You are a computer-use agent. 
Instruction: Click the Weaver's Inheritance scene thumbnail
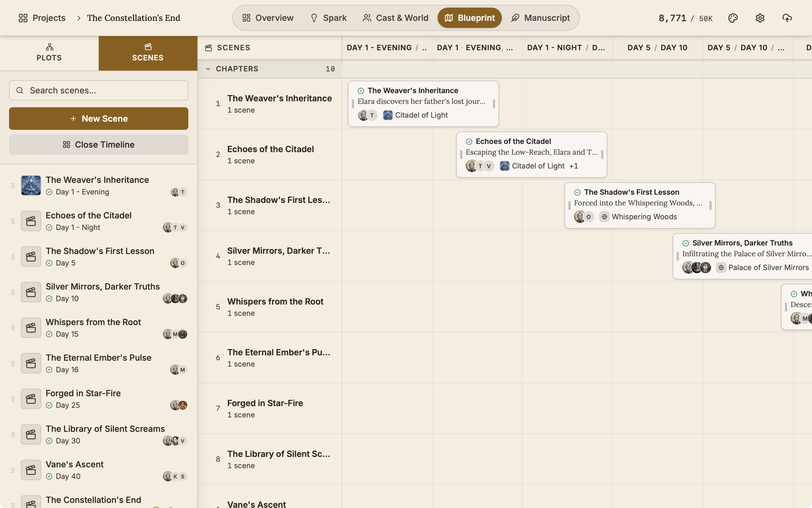tap(31, 185)
